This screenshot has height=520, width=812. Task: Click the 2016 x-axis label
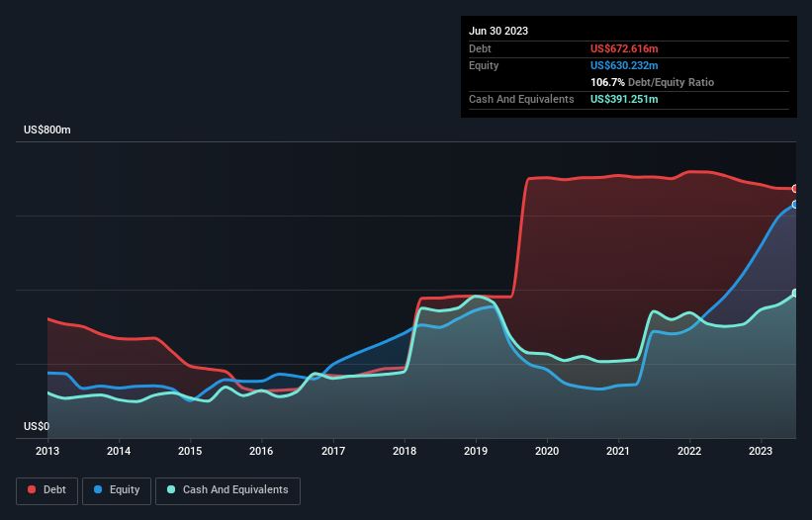(261, 451)
